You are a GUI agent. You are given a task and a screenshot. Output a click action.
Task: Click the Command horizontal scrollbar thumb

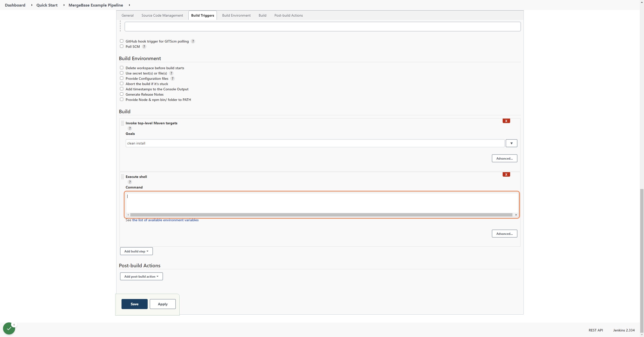[321, 215]
